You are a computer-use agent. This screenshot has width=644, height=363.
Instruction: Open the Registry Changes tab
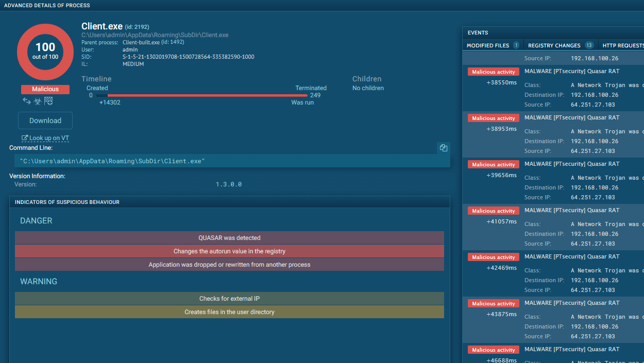pos(554,45)
